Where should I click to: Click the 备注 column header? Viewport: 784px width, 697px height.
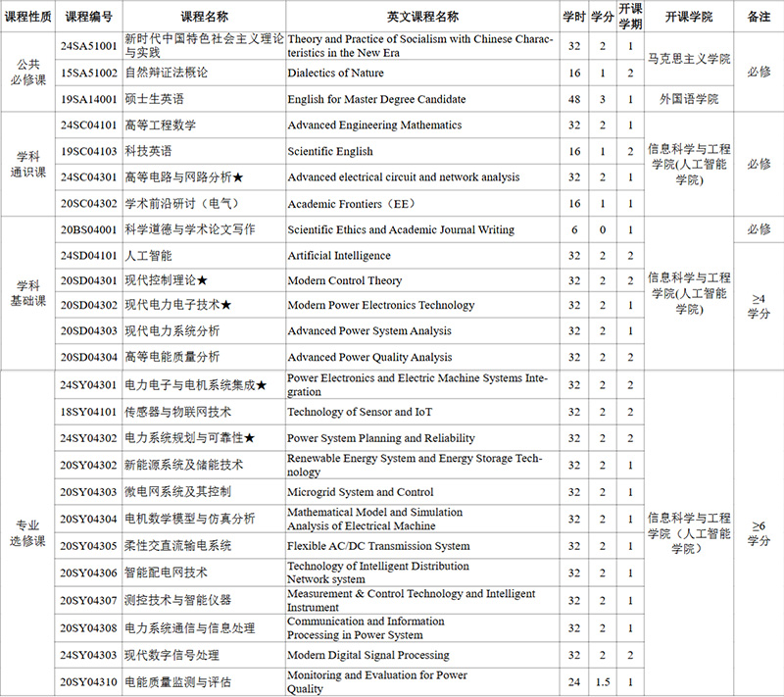tap(759, 17)
